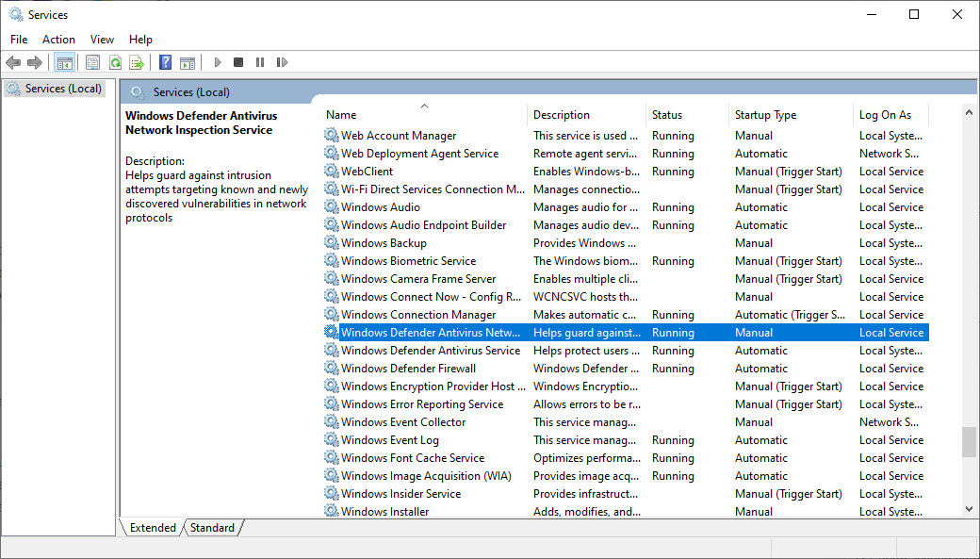The height and width of the screenshot is (559, 980).
Task: Select Windows Image Acquisition (WIA) row
Action: 626,476
